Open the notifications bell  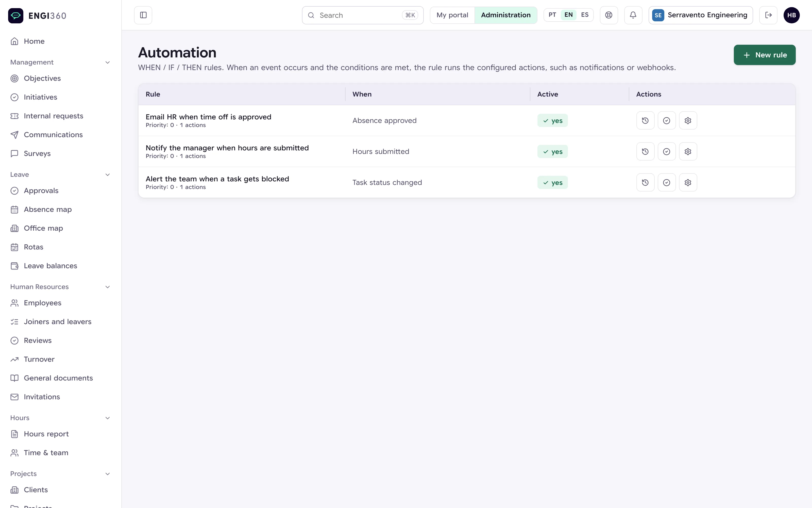(x=633, y=15)
